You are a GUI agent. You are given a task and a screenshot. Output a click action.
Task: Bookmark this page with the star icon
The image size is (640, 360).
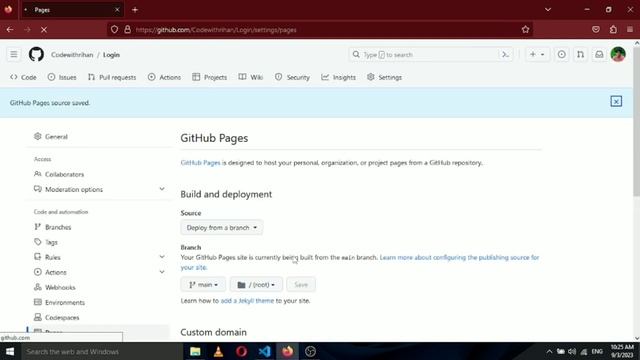525,29
